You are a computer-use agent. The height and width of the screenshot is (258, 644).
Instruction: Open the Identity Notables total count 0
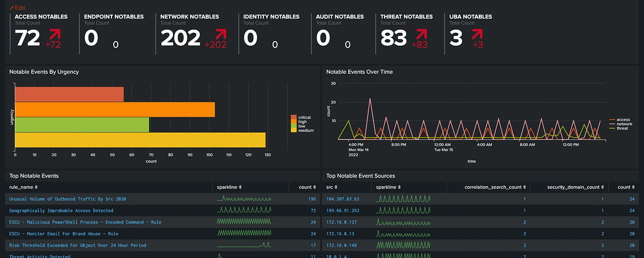click(250, 38)
